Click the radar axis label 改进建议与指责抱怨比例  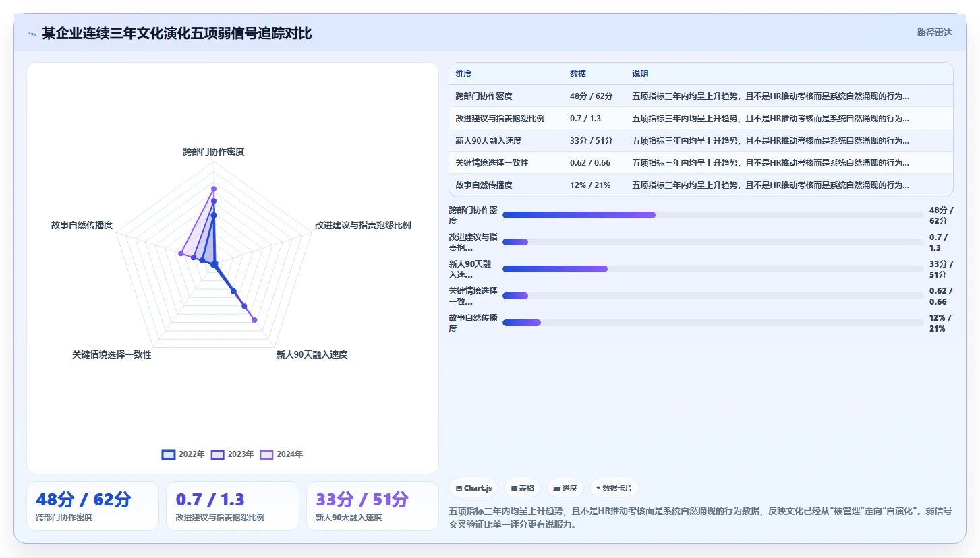tap(363, 225)
